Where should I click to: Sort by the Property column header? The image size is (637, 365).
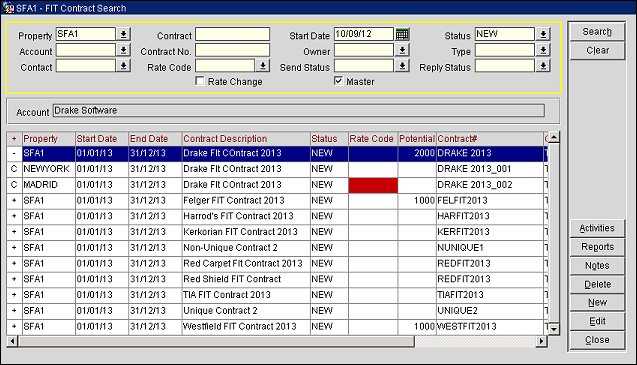tap(49, 139)
